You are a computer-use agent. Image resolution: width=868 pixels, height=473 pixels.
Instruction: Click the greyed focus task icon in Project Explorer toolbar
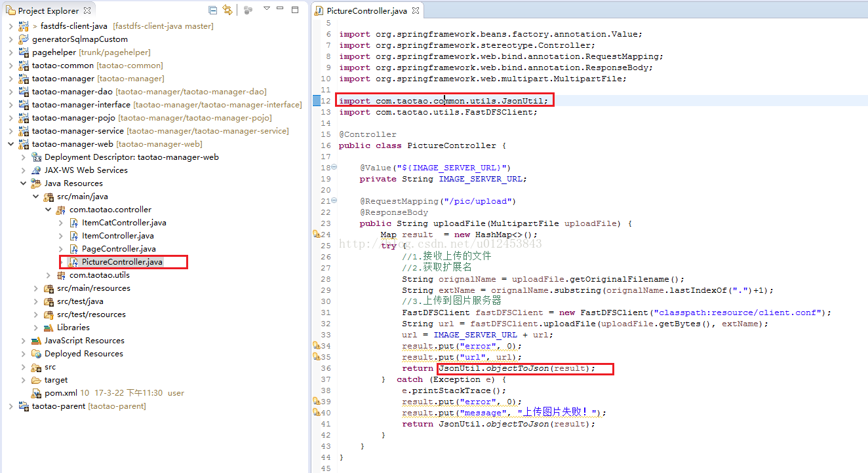[x=248, y=10]
